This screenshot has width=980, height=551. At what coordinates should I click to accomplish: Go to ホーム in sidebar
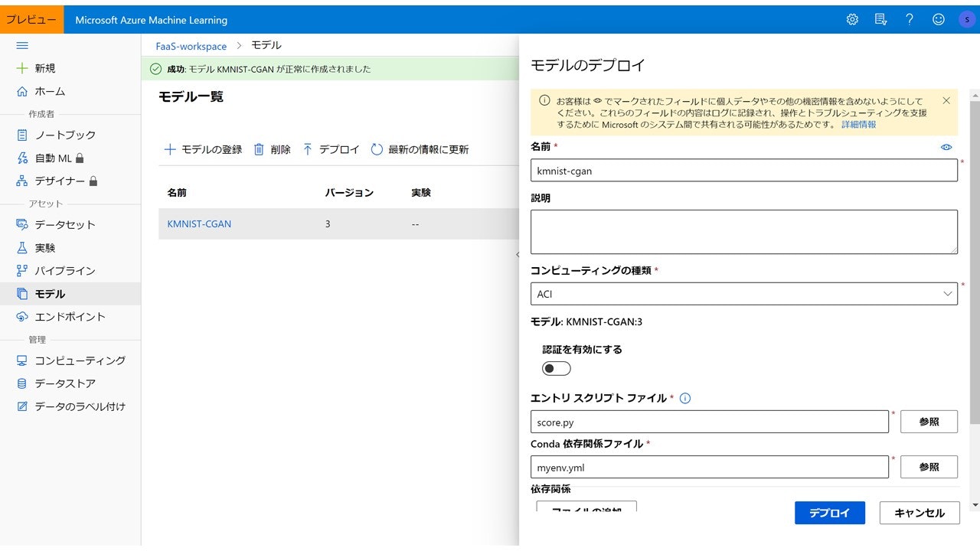coord(41,91)
